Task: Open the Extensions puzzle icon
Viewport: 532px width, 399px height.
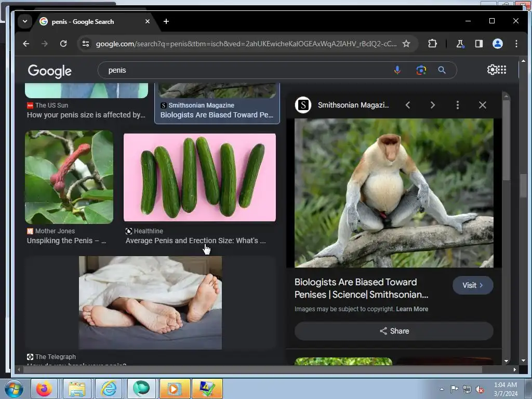Action: click(432, 44)
